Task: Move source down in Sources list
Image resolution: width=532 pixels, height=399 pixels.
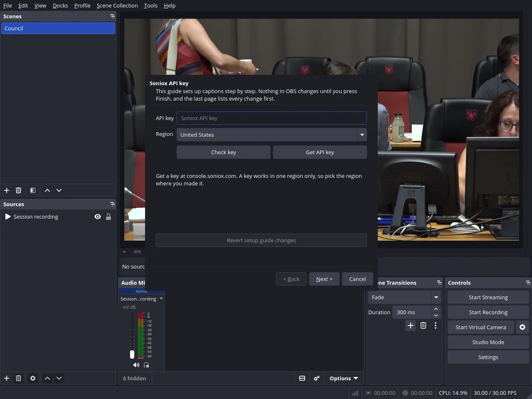Action: click(x=59, y=378)
